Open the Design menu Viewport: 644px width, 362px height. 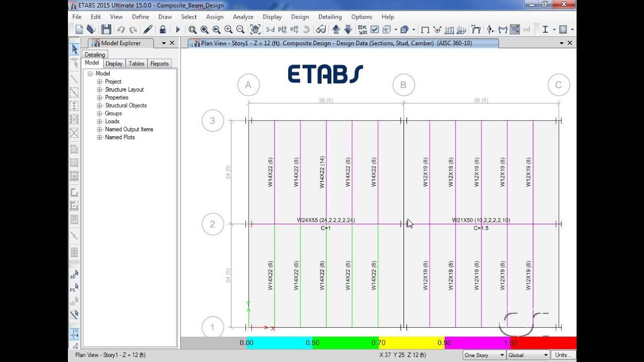(300, 17)
